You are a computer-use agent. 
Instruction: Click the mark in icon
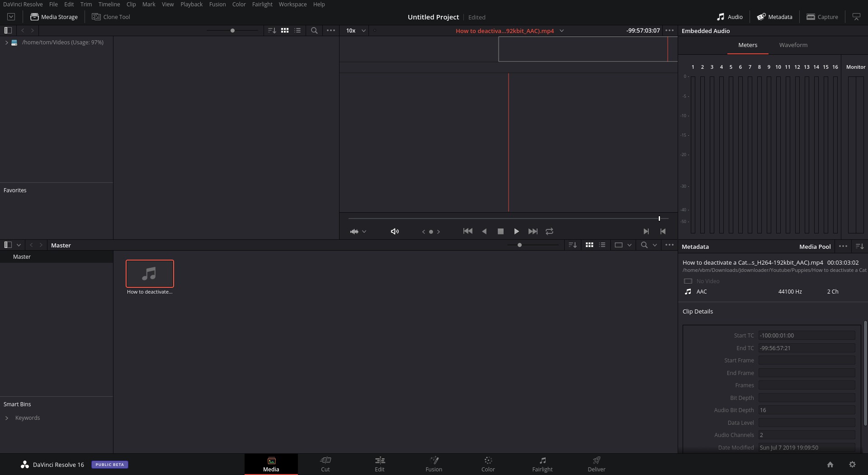point(646,231)
